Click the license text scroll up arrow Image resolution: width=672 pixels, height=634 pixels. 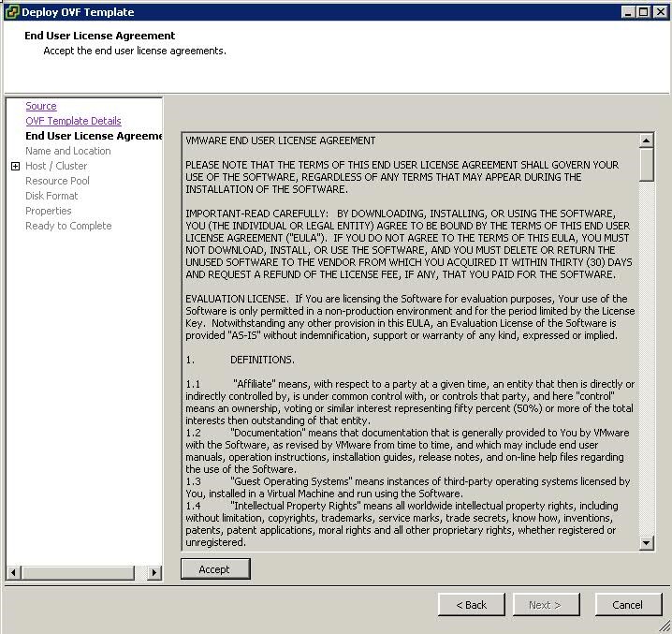click(x=647, y=140)
